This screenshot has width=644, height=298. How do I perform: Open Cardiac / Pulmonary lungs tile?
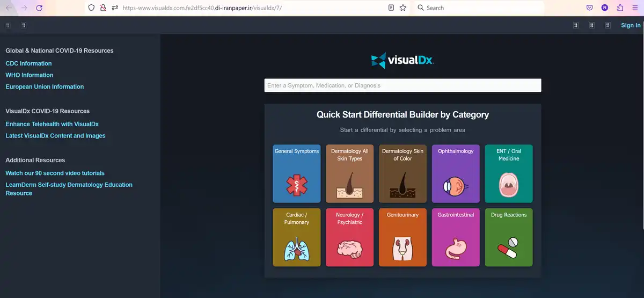click(296, 237)
